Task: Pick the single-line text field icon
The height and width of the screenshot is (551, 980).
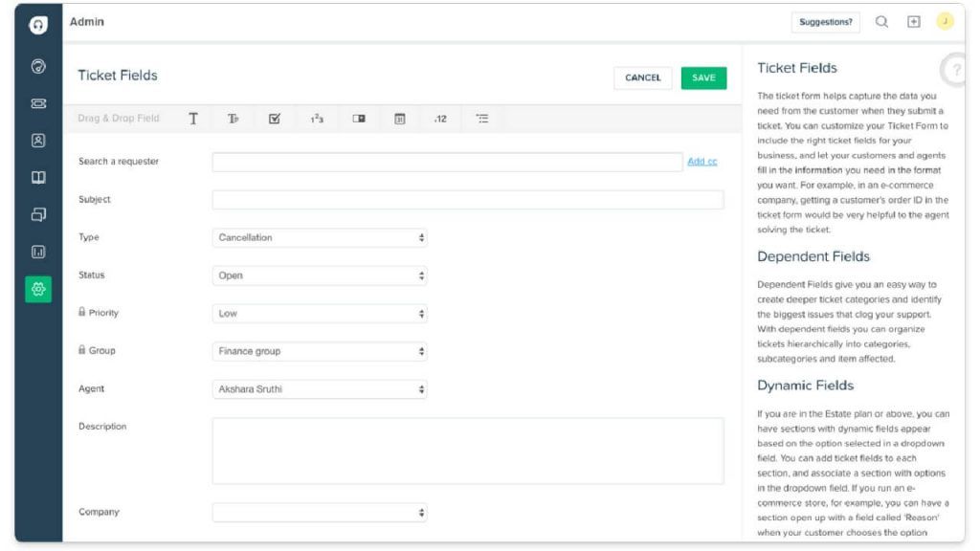Action: (193, 119)
